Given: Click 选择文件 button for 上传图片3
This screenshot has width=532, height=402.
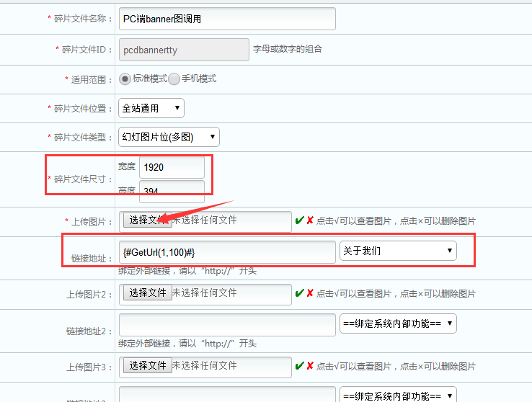Looking at the screenshot, I should tap(148, 366).
